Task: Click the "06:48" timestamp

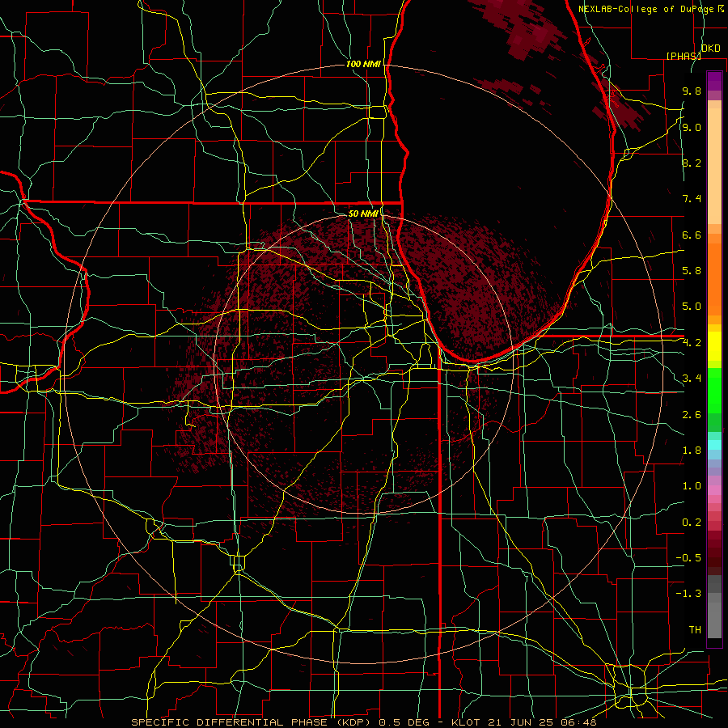Action: tap(580, 722)
